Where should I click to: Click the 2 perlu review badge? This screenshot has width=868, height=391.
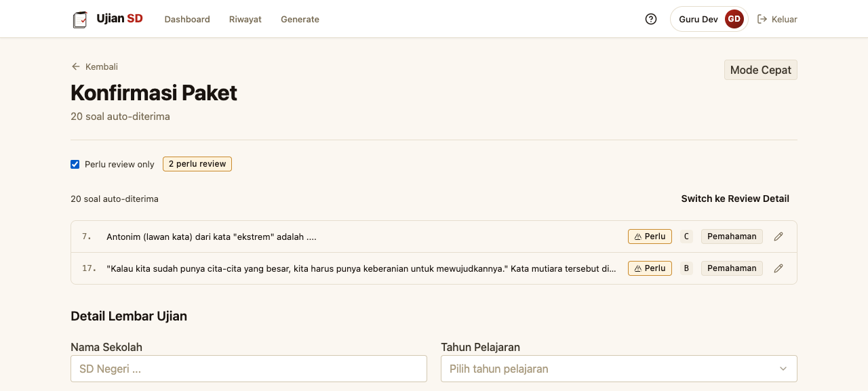tap(197, 164)
